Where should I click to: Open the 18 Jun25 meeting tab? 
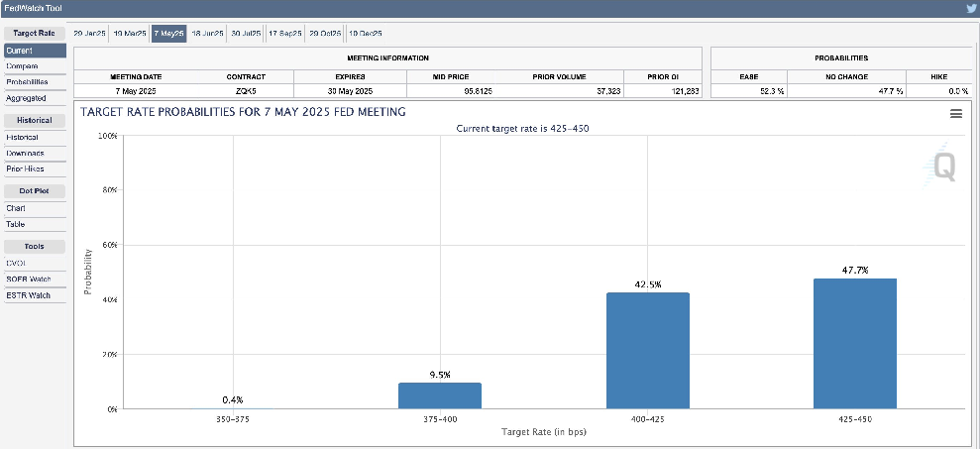[x=207, y=33]
